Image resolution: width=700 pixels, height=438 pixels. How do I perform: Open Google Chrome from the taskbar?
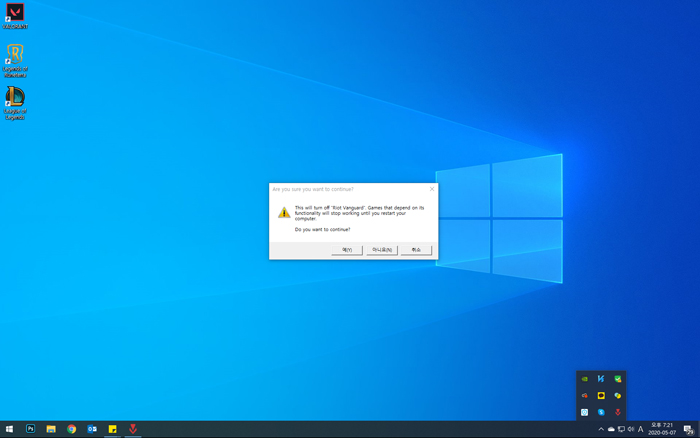72,429
